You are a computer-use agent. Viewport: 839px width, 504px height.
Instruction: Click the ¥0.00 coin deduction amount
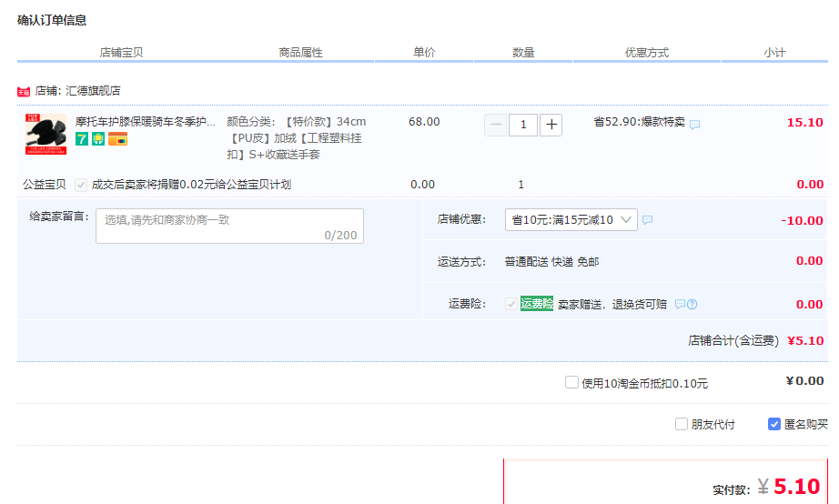[x=804, y=381]
